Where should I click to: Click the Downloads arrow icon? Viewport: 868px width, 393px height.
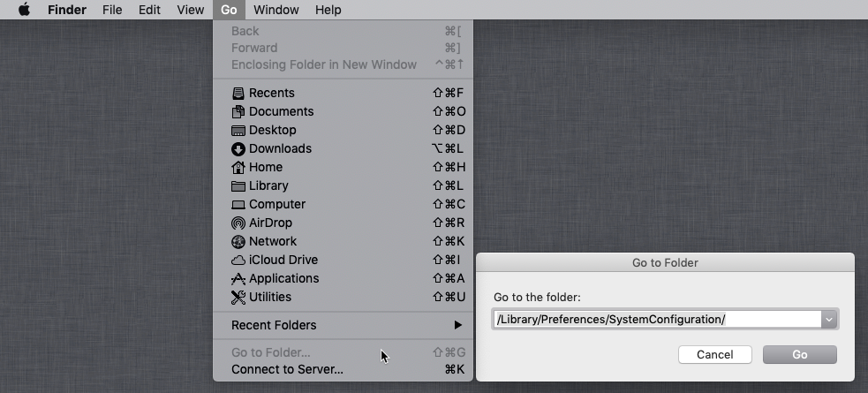pos(238,149)
